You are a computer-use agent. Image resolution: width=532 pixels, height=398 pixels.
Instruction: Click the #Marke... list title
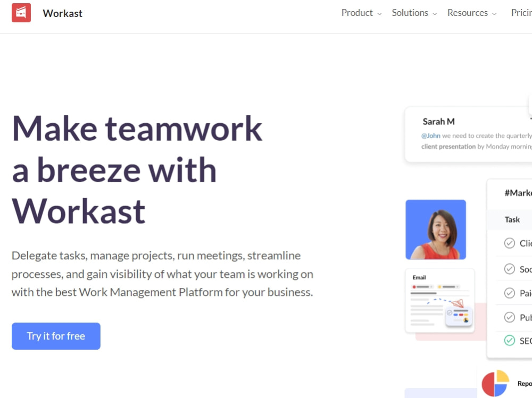click(x=518, y=193)
